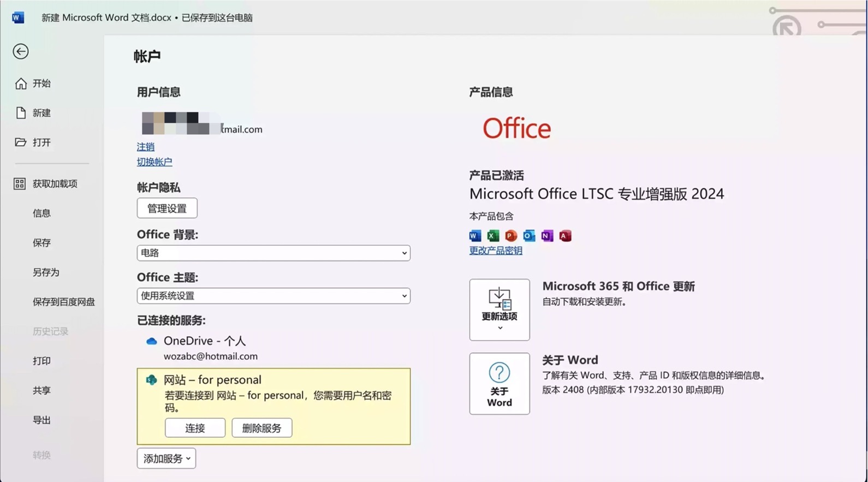Click the Office logo text
Image resolution: width=868 pixels, height=482 pixels.
(516, 129)
